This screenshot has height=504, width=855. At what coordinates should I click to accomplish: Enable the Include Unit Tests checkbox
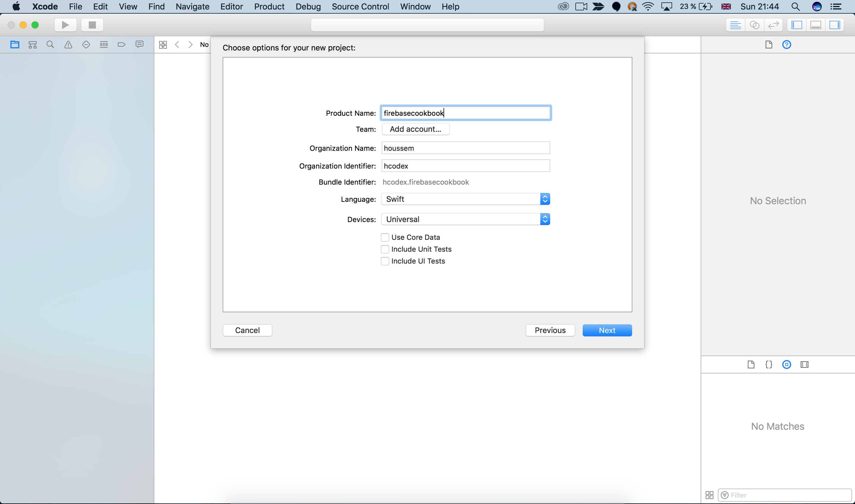pos(385,249)
